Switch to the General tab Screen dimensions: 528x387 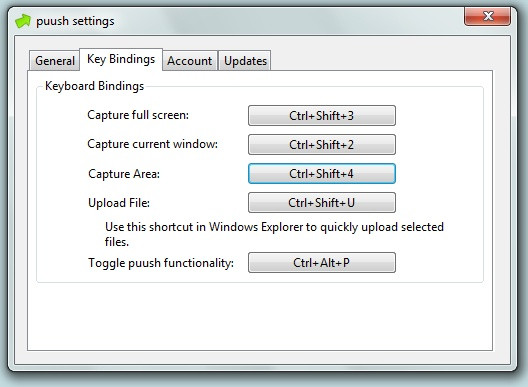coord(55,61)
